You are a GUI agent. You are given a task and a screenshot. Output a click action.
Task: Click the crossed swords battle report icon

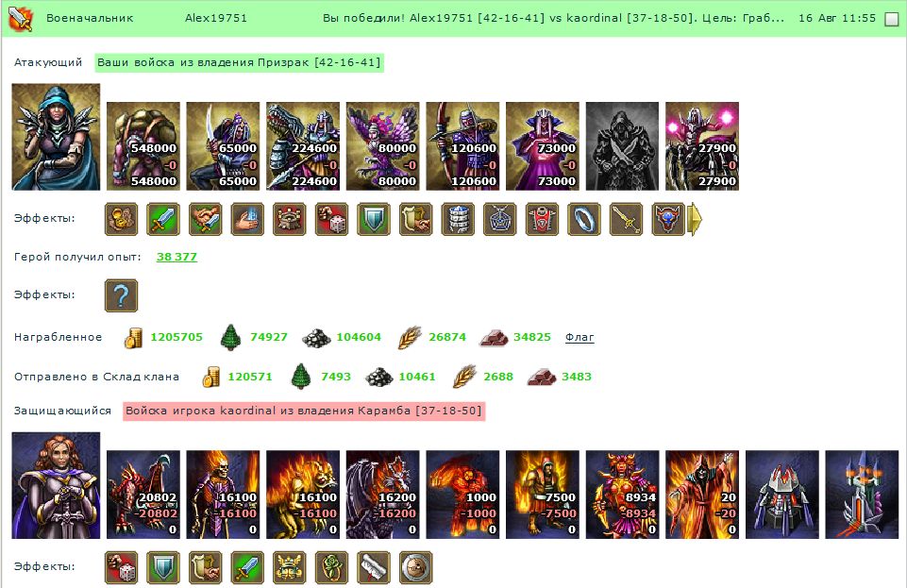coord(20,19)
